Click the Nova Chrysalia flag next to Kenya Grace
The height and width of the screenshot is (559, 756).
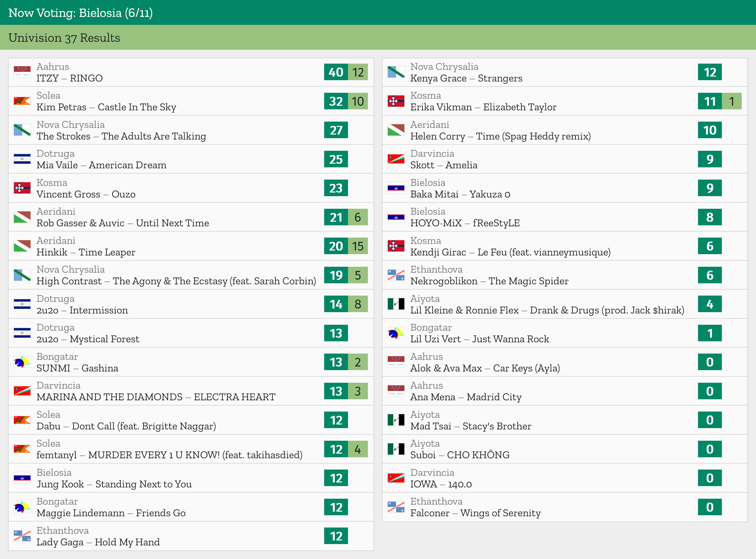coord(396,72)
